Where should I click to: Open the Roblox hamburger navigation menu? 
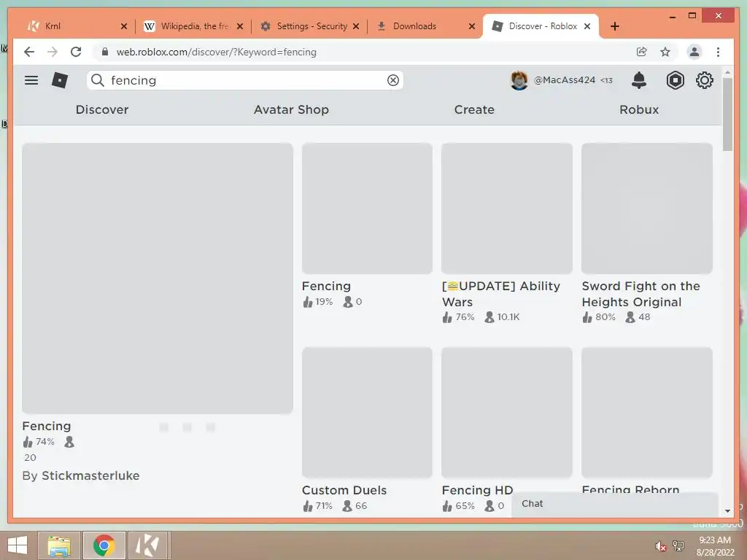pos(31,80)
